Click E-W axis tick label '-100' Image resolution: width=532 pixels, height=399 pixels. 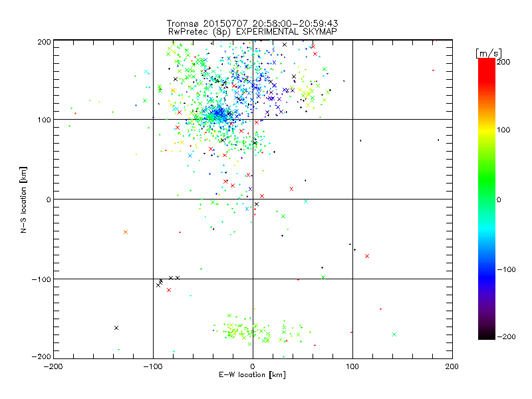153,366
